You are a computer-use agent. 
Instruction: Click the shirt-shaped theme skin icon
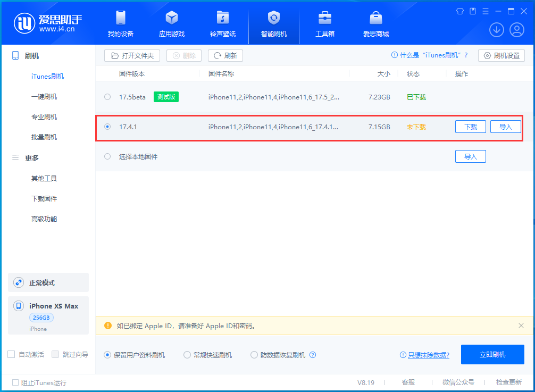click(459, 11)
